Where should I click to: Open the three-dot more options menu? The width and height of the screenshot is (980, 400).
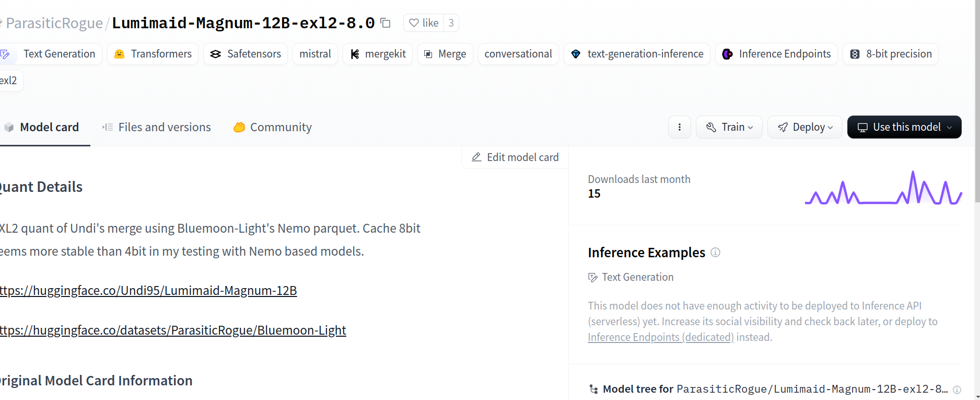click(680, 127)
